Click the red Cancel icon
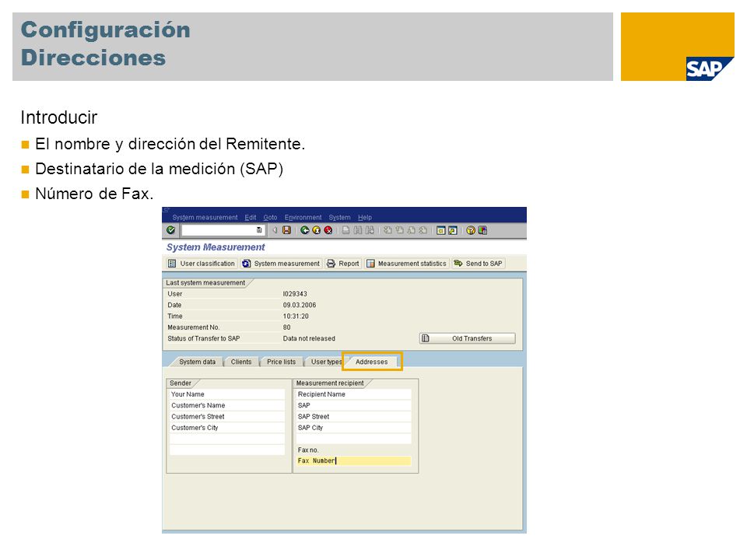The height and width of the screenshot is (560, 747). coord(328,230)
